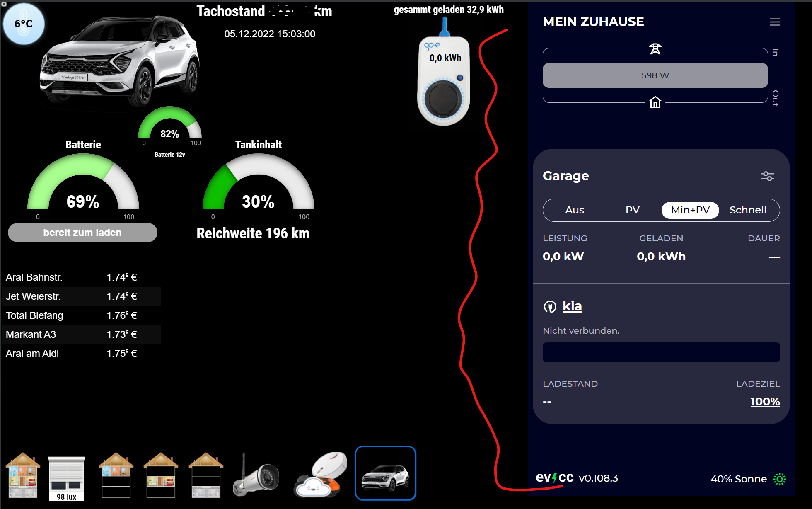Select charging mode Min+PV
The width and height of the screenshot is (812, 509).
click(690, 210)
